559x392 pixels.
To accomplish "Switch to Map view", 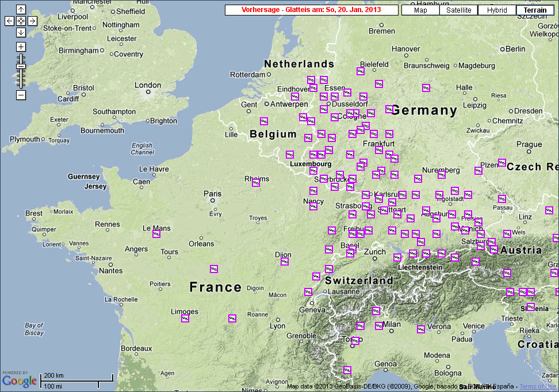I will click(x=420, y=10).
